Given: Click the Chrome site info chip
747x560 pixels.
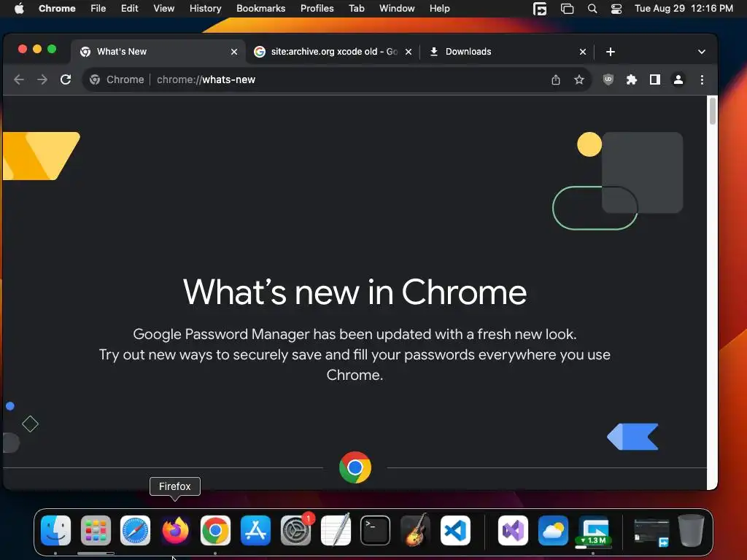Looking at the screenshot, I should click(117, 79).
